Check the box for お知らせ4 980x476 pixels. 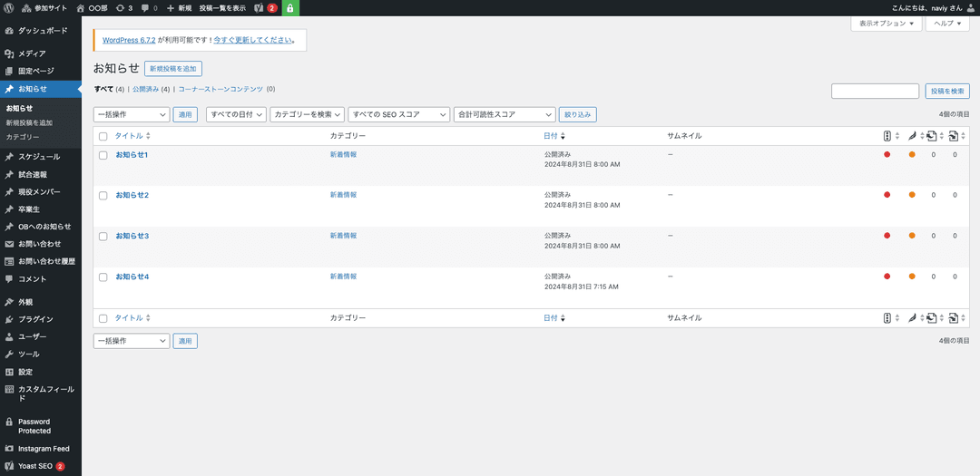103,277
